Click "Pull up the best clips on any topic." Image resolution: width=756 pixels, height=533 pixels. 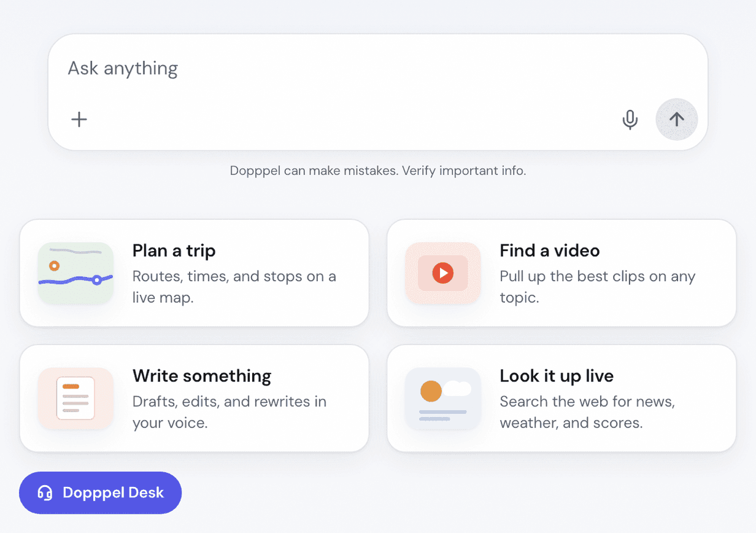coord(597,287)
